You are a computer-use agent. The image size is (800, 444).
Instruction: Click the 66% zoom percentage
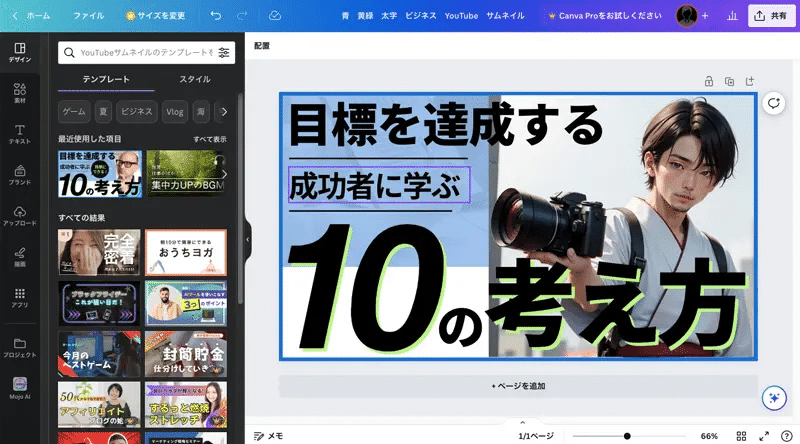pyautogui.click(x=709, y=436)
